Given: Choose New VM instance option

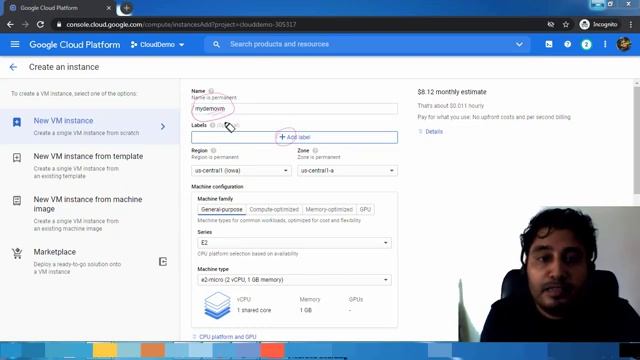Looking at the screenshot, I should pyautogui.click(x=90, y=127).
